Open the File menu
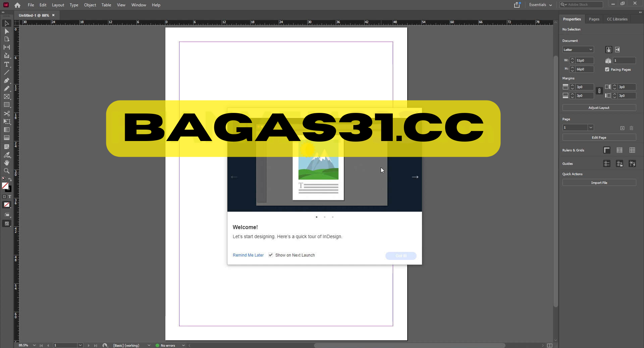The height and width of the screenshot is (348, 644). 31,5
